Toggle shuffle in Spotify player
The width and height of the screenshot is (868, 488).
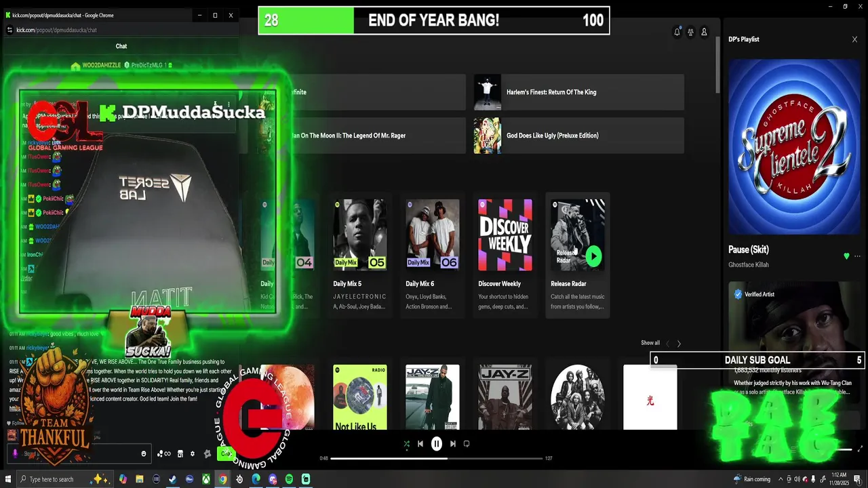click(x=406, y=444)
